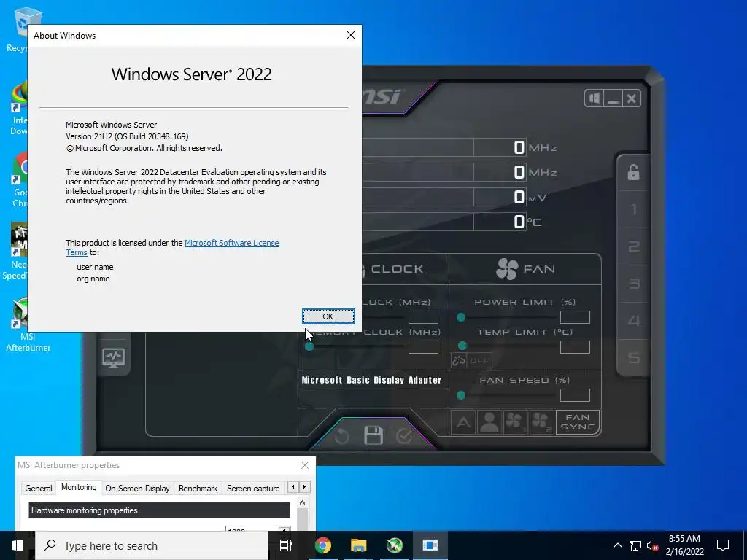Open the Windows Start menu
Screen dimensions: 747x560
point(18,545)
